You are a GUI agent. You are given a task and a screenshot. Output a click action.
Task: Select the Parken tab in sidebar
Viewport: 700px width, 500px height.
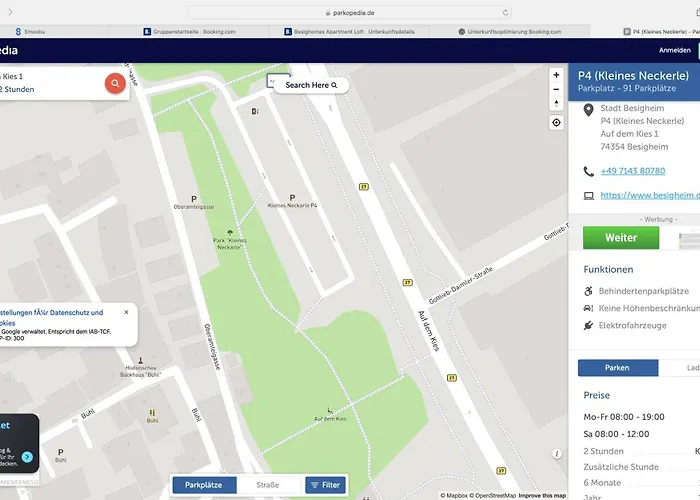click(618, 368)
